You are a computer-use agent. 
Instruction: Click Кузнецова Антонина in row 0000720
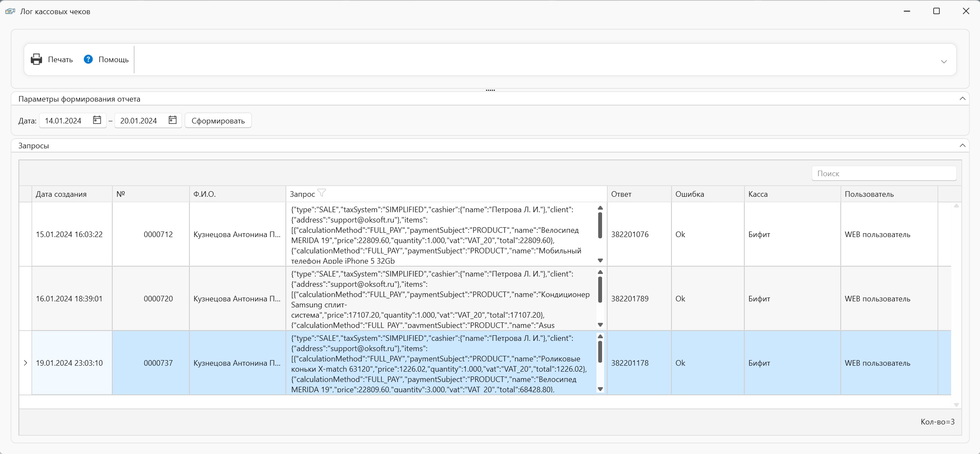[x=237, y=299]
